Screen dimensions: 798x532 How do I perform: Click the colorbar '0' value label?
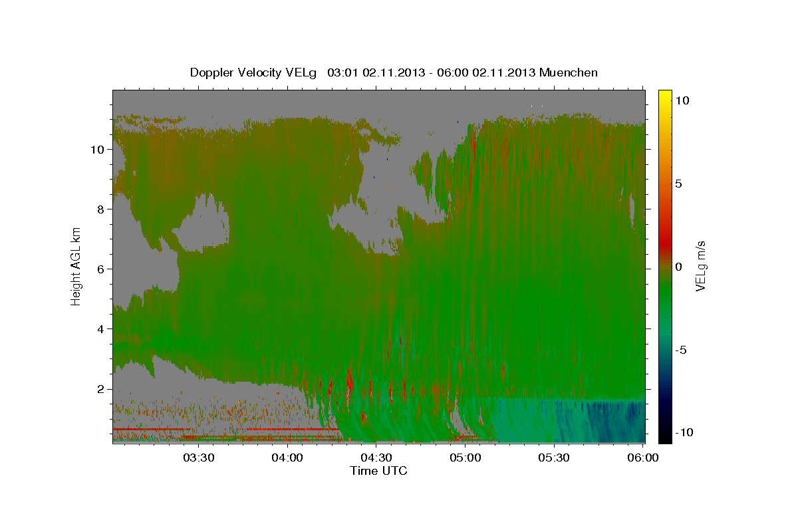(x=679, y=267)
